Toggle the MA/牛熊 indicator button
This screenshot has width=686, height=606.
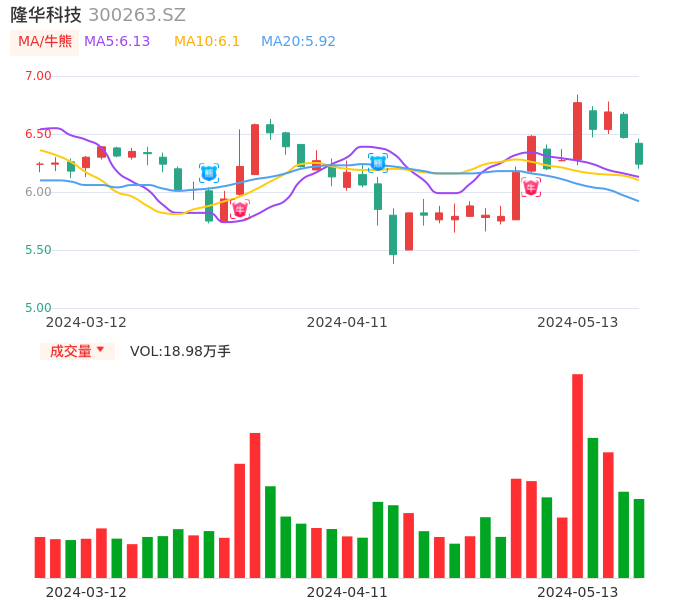click(x=44, y=42)
